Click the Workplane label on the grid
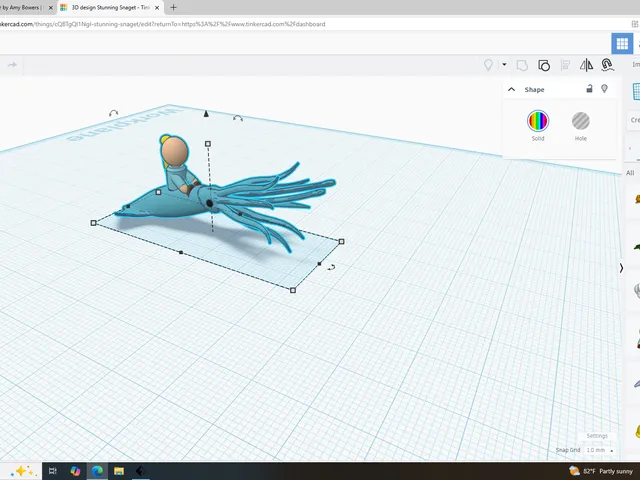This screenshot has width=640, height=480. click(124, 126)
